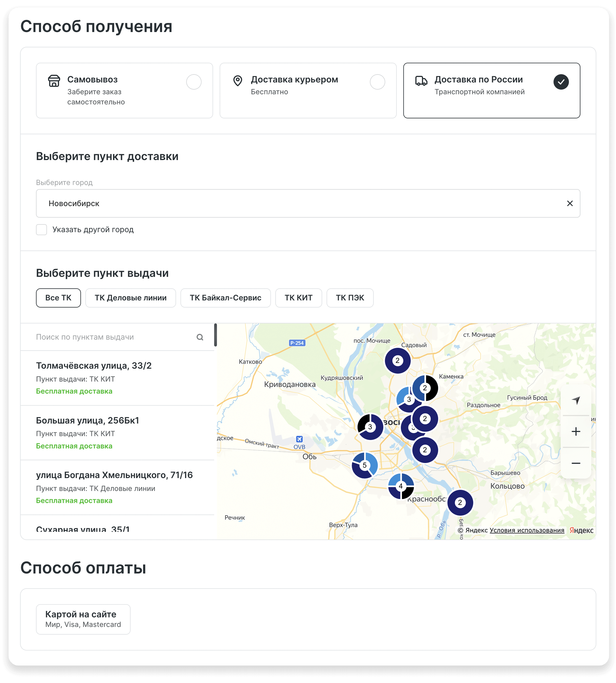Click the OVB airport icon on map
Image resolution: width=616 pixels, height=683 pixels.
point(299,439)
